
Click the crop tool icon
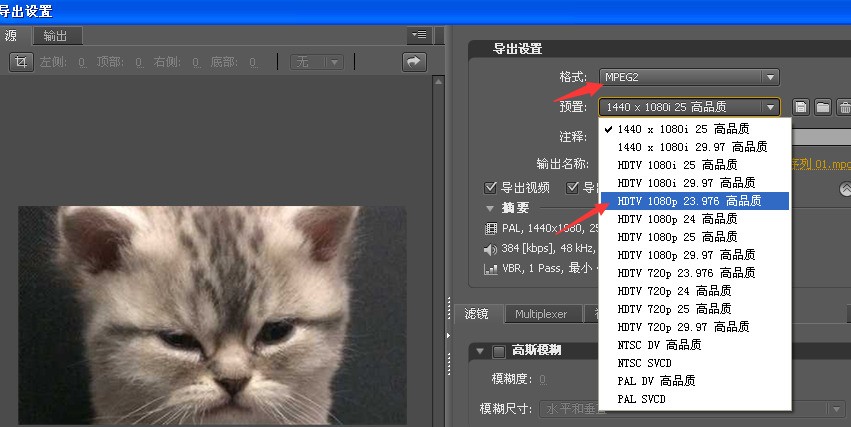click(20, 62)
